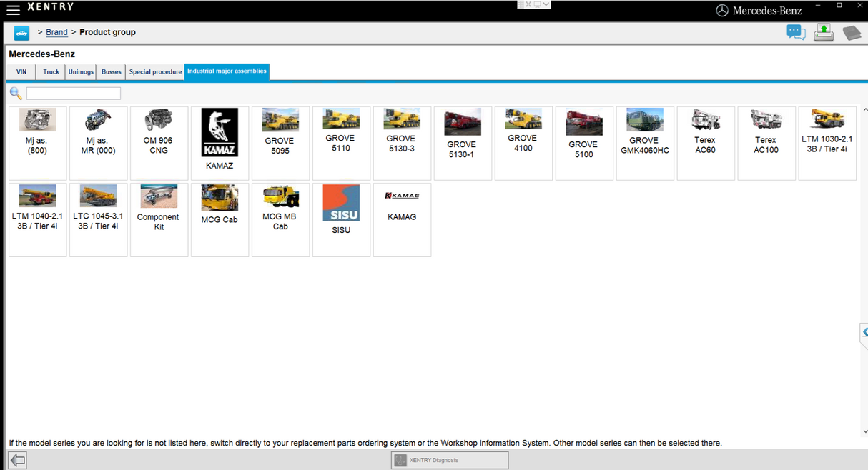Click the upload printer icon with green arrow
Image resolution: width=868 pixels, height=470 pixels.
tap(824, 32)
